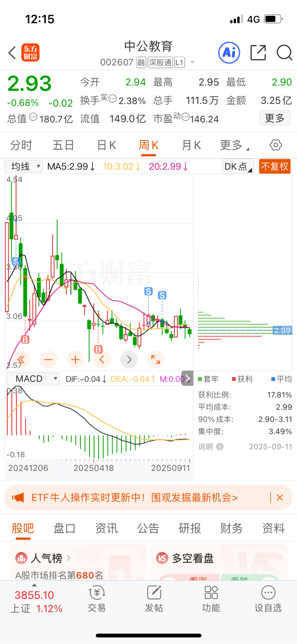The width and height of the screenshot is (297, 644).
Task: Switch to 月K chart tab
Action: point(191,145)
